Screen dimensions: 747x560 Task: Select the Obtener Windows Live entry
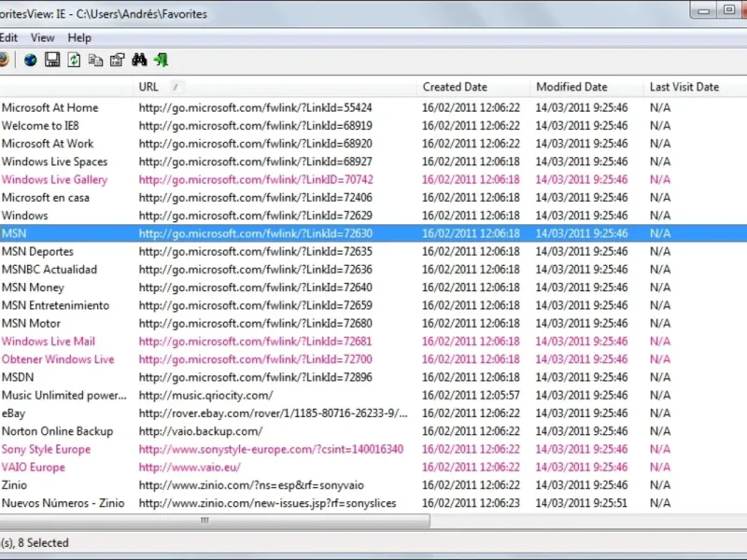pyautogui.click(x=58, y=359)
